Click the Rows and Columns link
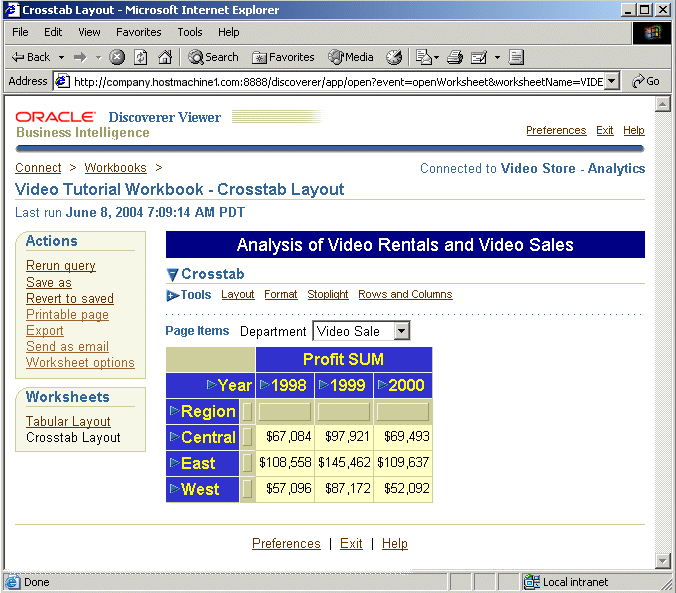676x593 pixels. [x=405, y=295]
